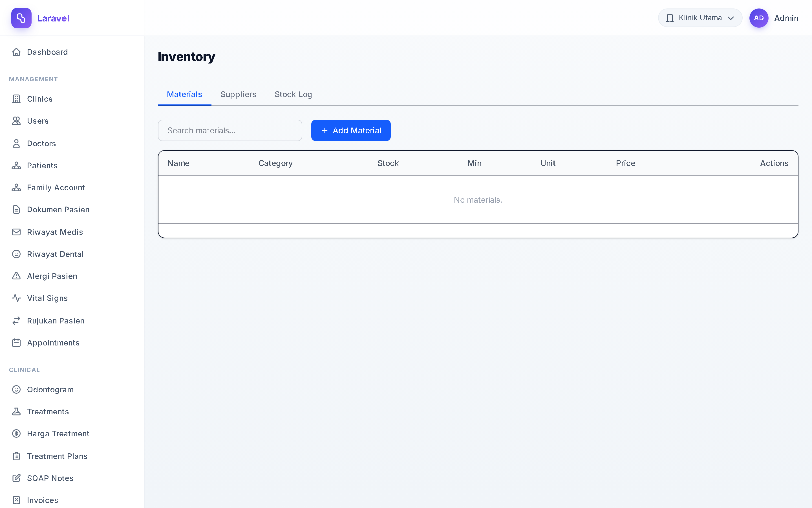The image size is (812, 508).
Task: Open the Doctors sidebar label
Action: [41, 143]
